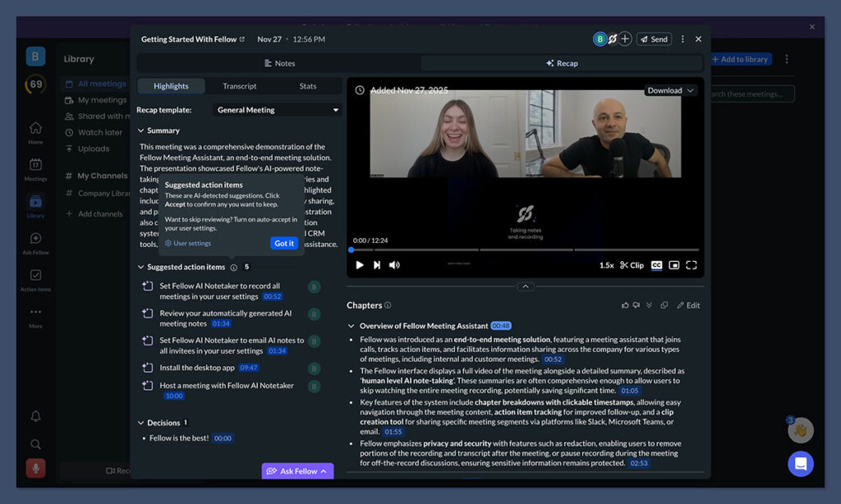Open the General Meeting recap template dropdown
841x504 pixels.
(277, 109)
